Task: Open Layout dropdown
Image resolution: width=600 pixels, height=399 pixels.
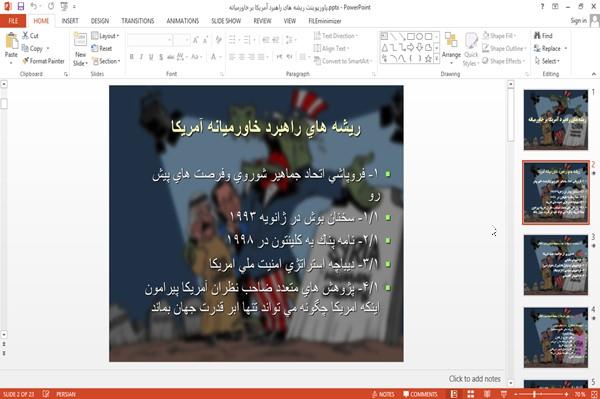Action: pyautogui.click(x=105, y=36)
